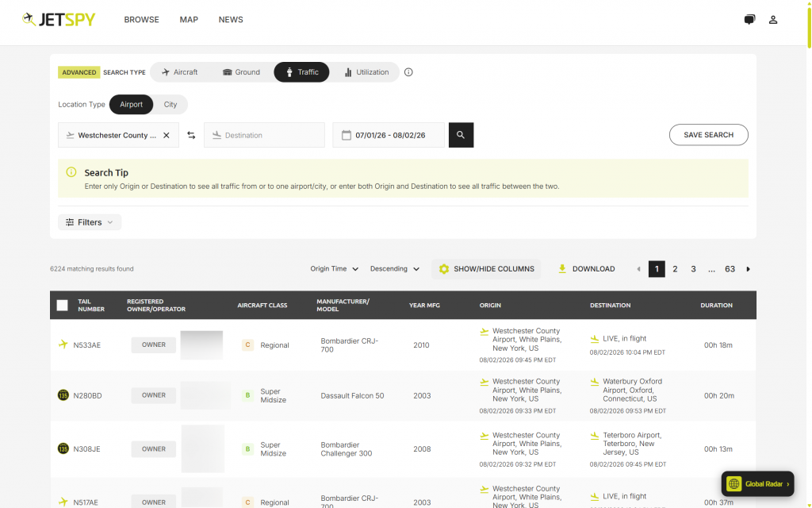The width and height of the screenshot is (812, 508).
Task: Go to results page 2
Action: pos(675,269)
